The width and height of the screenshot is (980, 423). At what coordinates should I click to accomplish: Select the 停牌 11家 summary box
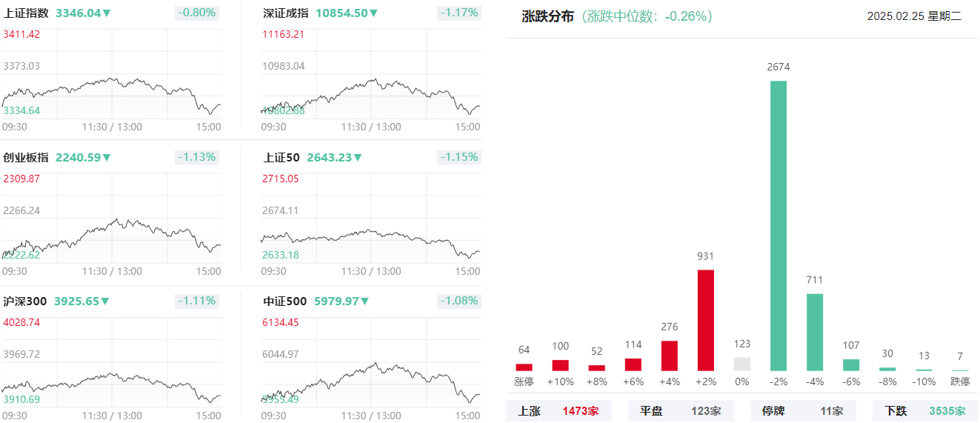click(803, 411)
